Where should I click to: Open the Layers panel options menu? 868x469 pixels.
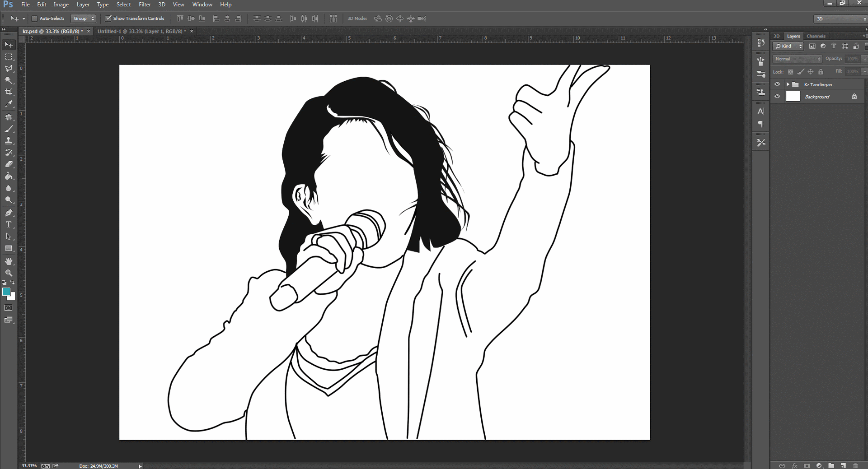864,36
